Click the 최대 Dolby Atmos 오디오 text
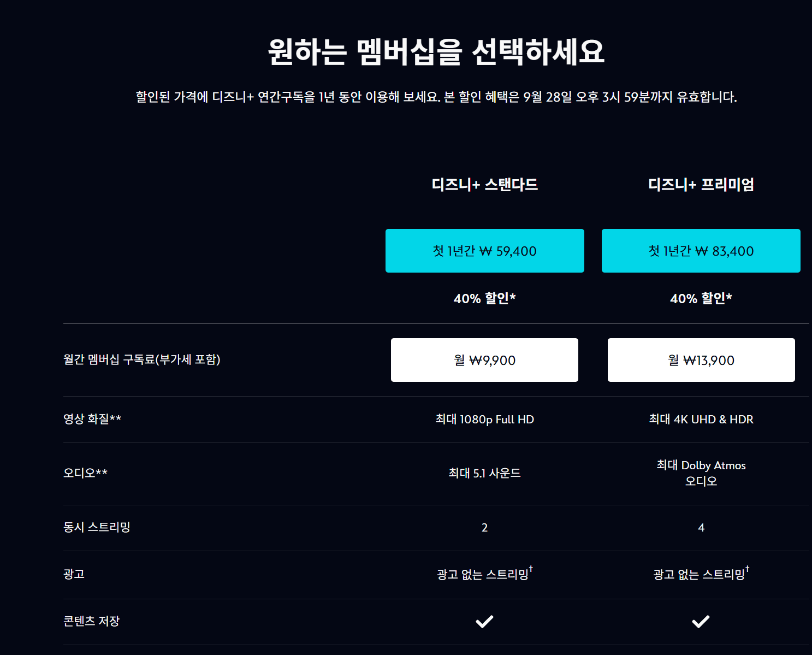812x655 pixels. (x=701, y=473)
